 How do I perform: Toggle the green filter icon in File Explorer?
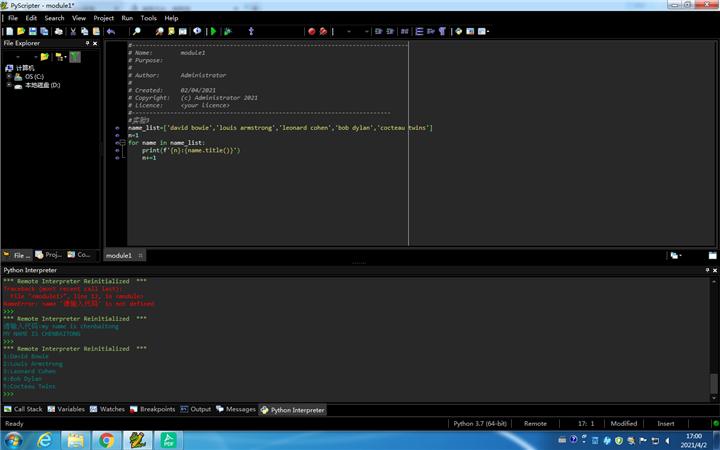(x=75, y=57)
